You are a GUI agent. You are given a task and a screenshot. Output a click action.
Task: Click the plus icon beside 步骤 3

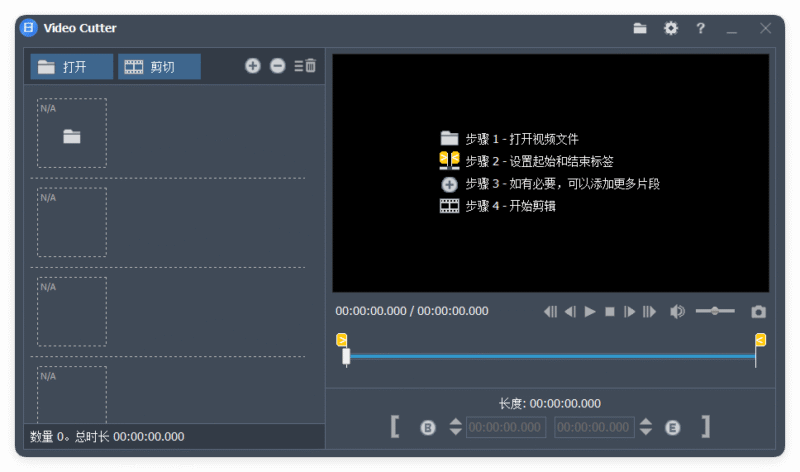(449, 184)
